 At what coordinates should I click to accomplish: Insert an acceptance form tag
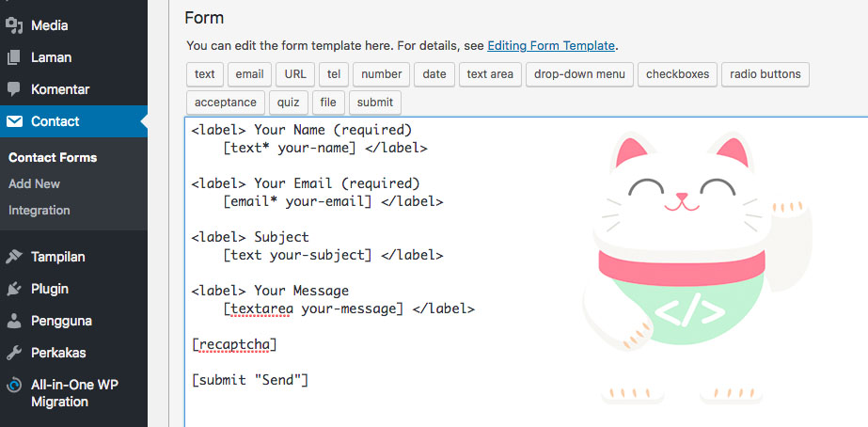[x=226, y=103]
